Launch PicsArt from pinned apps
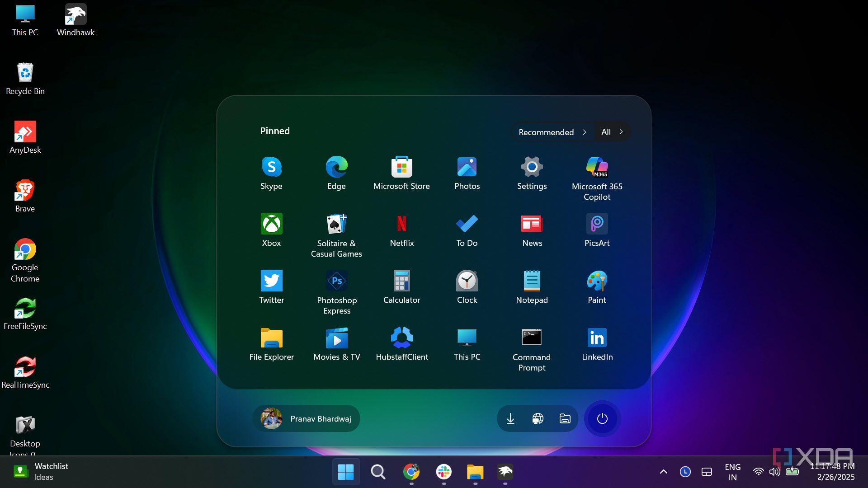The height and width of the screenshot is (488, 868). point(597,230)
